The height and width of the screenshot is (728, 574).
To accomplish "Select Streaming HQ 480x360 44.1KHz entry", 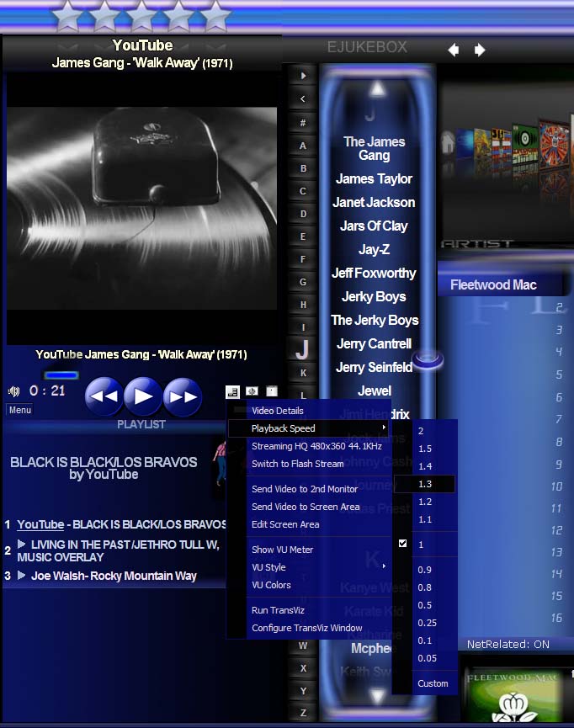I will click(310, 446).
